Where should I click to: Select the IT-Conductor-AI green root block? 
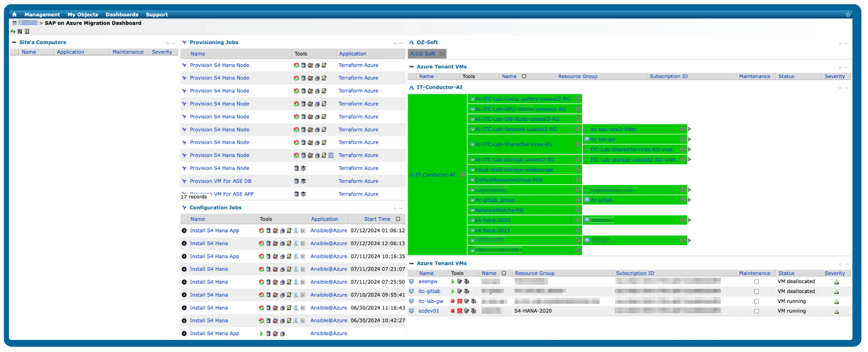point(437,175)
